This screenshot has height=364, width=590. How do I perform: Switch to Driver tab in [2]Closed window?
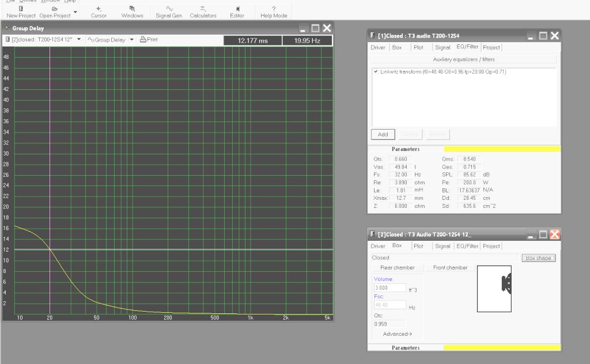click(x=378, y=246)
